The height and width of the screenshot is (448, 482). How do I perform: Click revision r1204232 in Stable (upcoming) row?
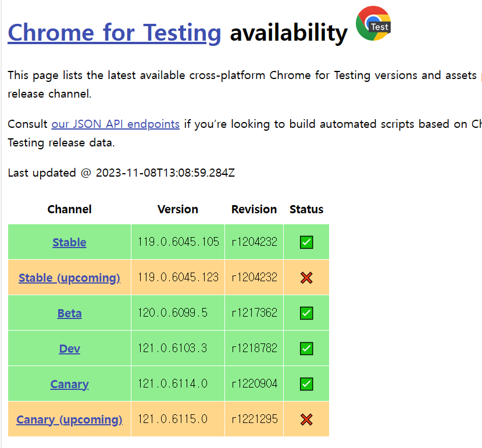255,277
